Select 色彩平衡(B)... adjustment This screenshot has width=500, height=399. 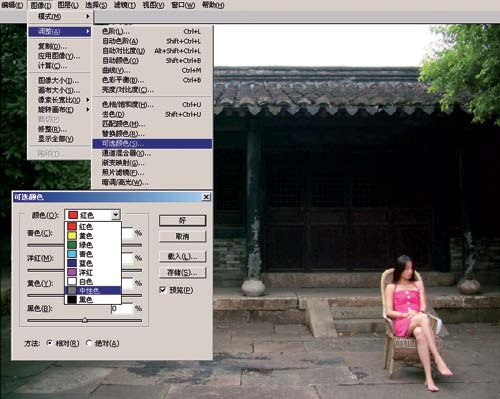152,80
